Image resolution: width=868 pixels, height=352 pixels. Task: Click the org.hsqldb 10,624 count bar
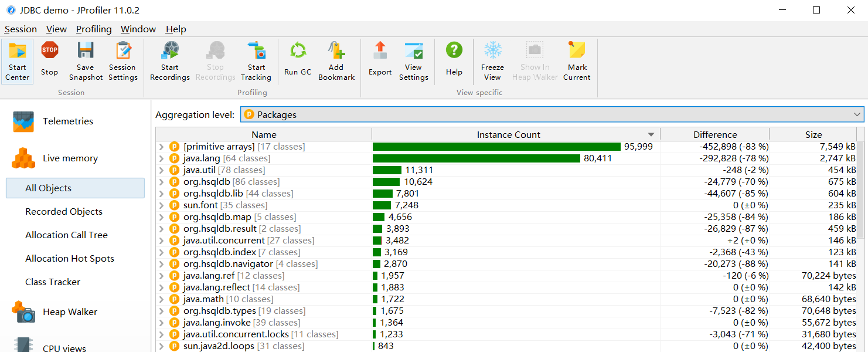pos(386,182)
